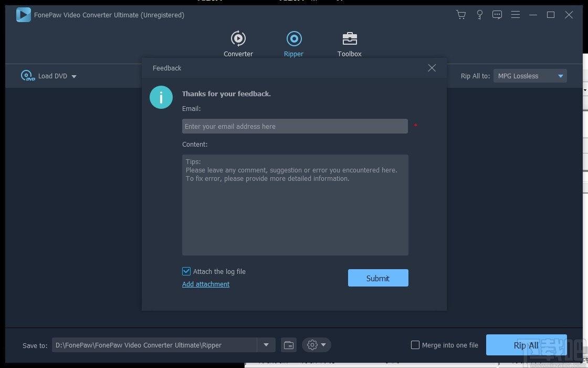Click the blue info icon in Feedback dialog
Viewport: 588px width, 368px height.
click(161, 97)
